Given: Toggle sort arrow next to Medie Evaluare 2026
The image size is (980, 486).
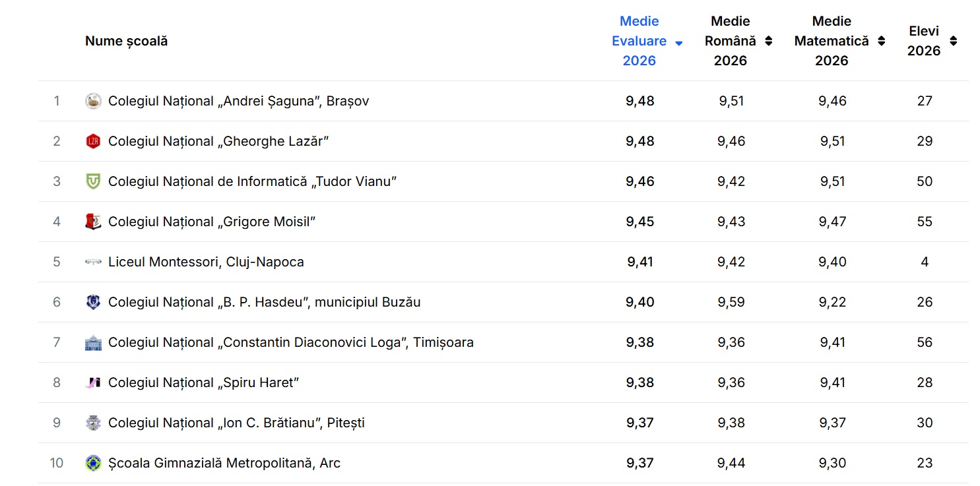Looking at the screenshot, I should (678, 43).
